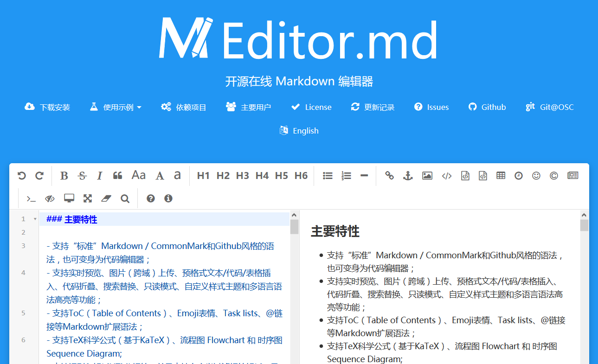Open the License page
Image resolution: width=598 pixels, height=364 pixels.
click(311, 107)
